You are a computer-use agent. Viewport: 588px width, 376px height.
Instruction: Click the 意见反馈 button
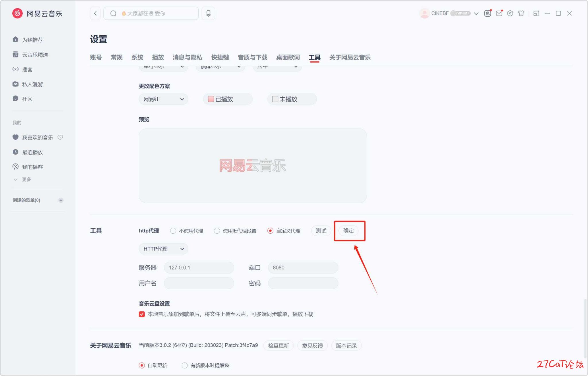(x=312, y=345)
